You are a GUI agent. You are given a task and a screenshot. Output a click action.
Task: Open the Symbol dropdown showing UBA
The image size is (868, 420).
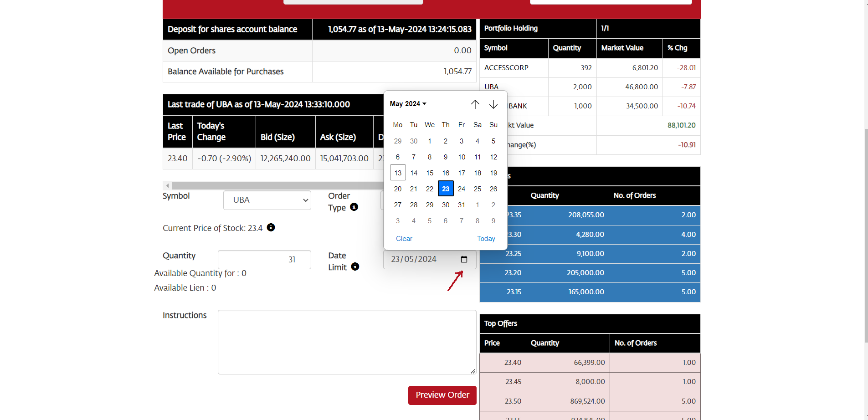point(267,200)
